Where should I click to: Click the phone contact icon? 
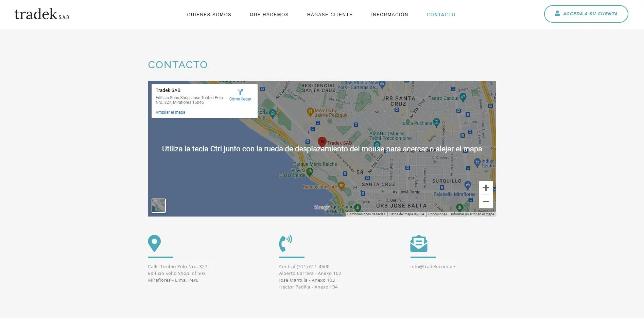click(285, 243)
